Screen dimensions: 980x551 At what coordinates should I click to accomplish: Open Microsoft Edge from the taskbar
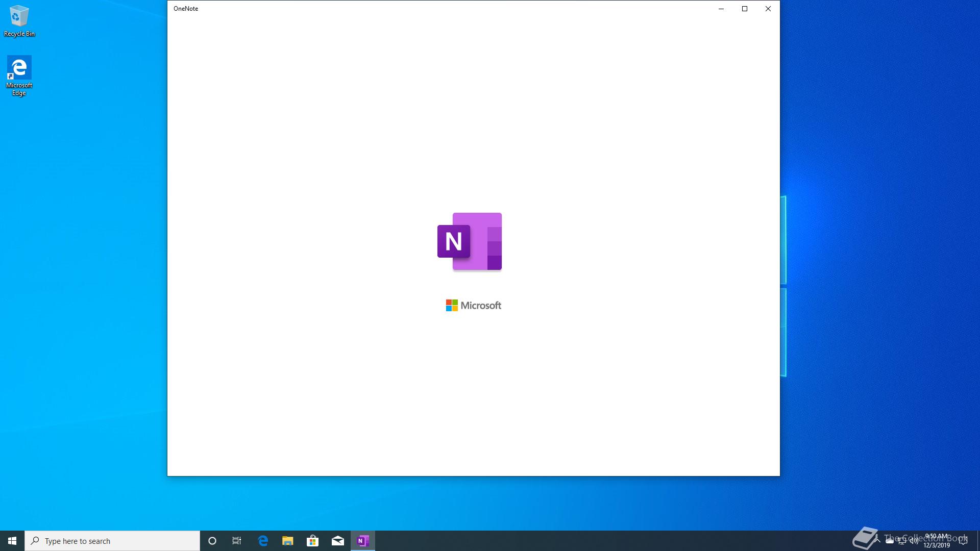(x=263, y=541)
